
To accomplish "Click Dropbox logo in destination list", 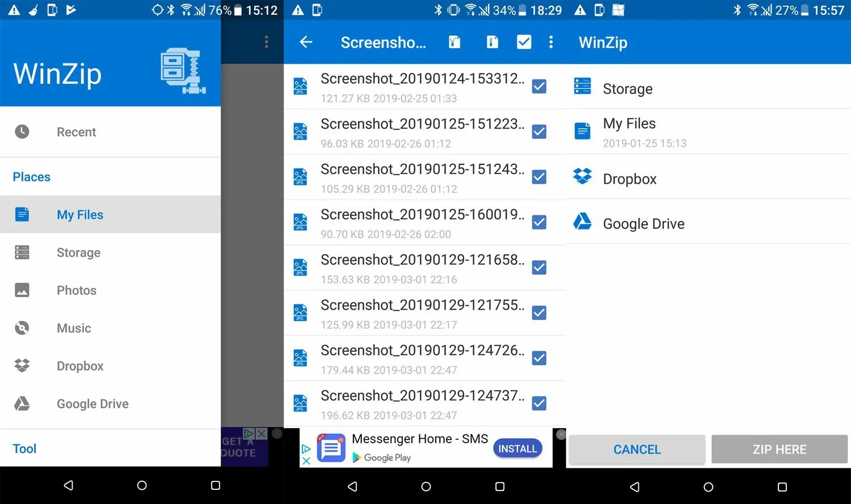I will 582,176.
